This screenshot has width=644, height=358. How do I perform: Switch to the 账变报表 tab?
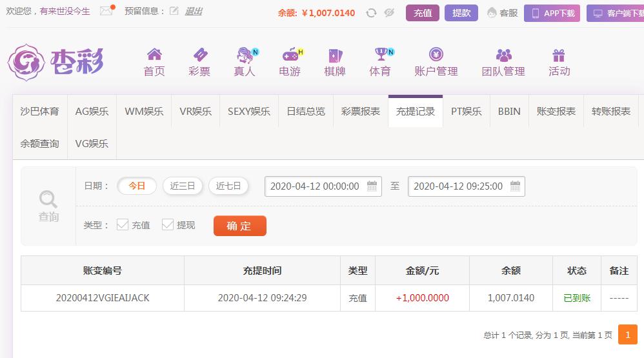556,111
